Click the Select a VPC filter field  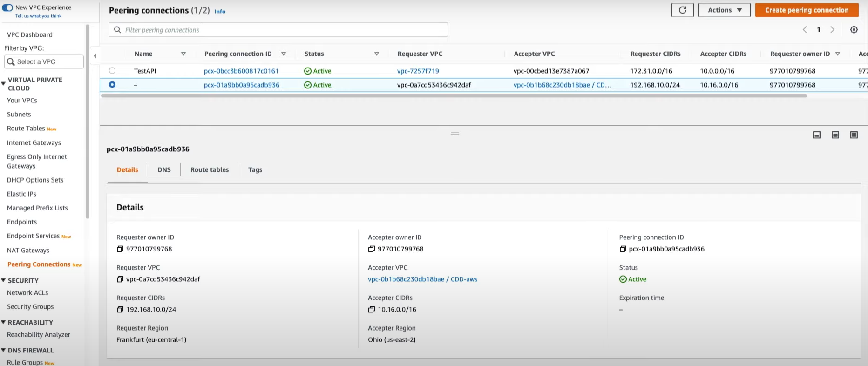pos(44,61)
